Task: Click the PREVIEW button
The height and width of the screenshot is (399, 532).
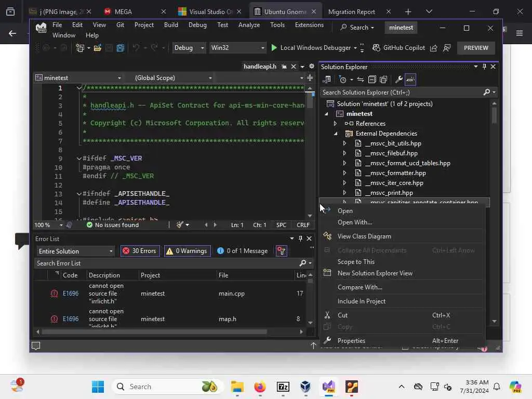Action: [476, 48]
